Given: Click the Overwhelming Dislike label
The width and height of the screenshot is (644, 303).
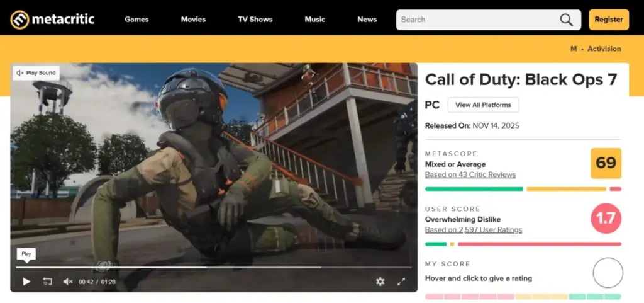Looking at the screenshot, I should pyautogui.click(x=462, y=220).
